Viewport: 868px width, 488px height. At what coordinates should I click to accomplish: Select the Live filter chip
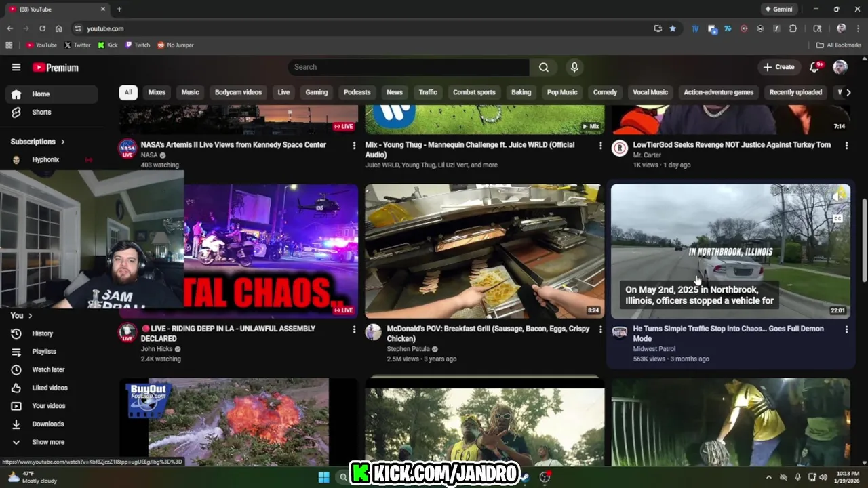(283, 92)
